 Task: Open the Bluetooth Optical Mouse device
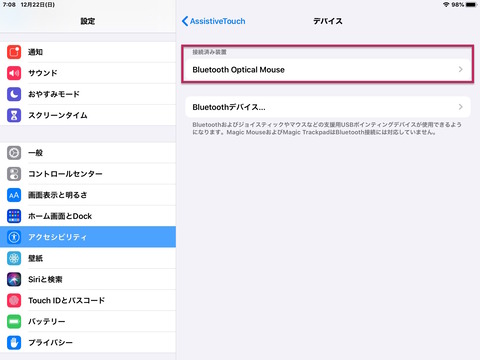tap(328, 70)
